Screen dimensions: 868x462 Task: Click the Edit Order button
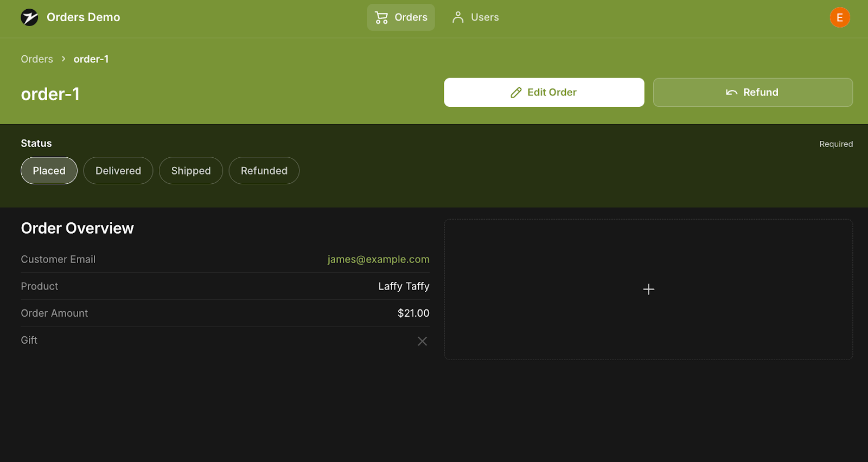544,92
